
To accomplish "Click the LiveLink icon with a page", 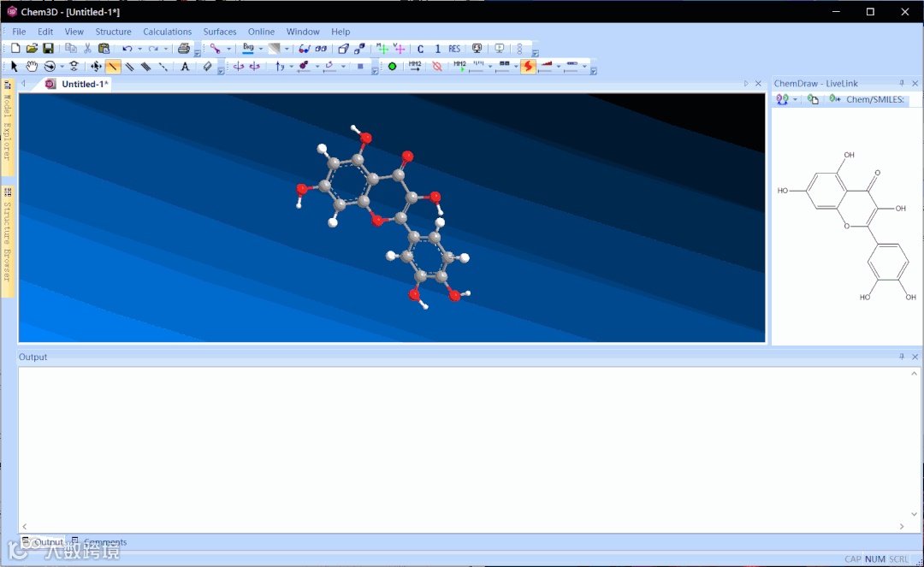I will pos(814,99).
